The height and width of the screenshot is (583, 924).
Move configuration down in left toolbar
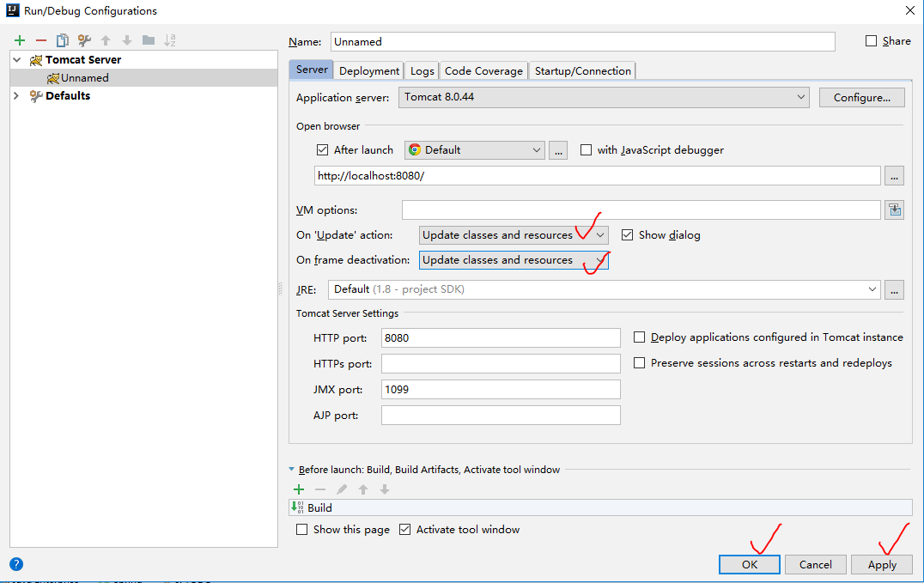[127, 40]
